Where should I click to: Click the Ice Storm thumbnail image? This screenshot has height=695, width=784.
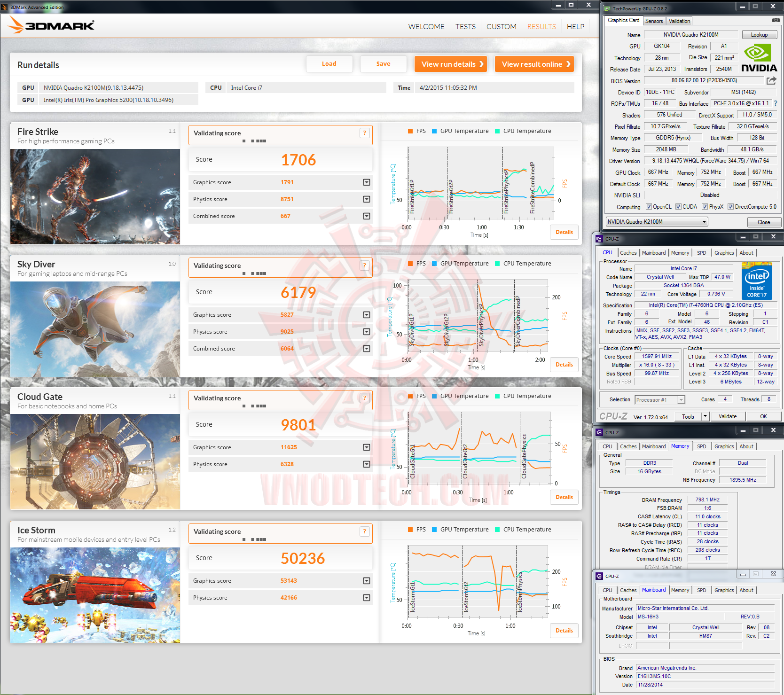coord(95,595)
